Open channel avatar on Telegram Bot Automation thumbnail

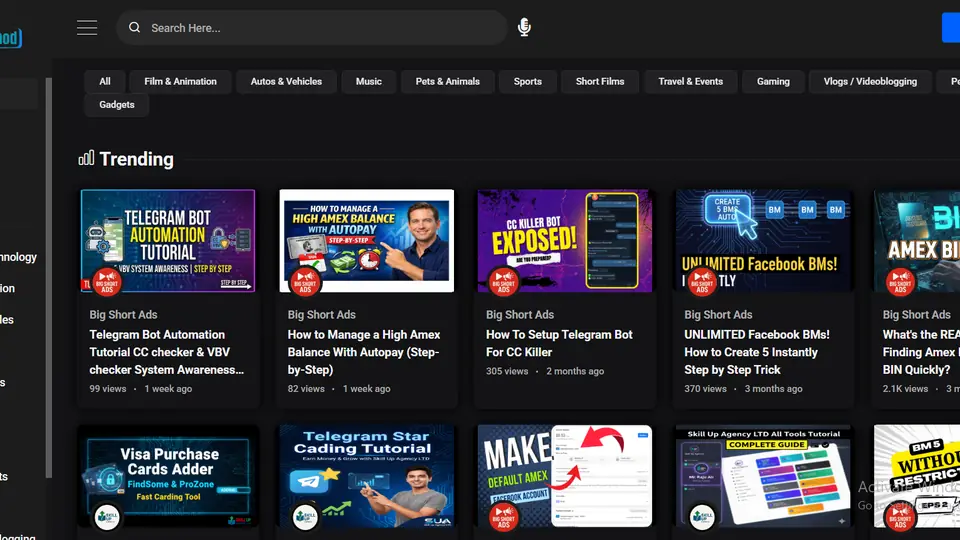pyautogui.click(x=107, y=282)
